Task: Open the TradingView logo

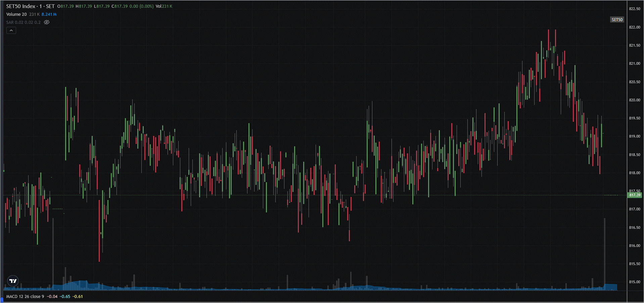Action: (x=13, y=281)
